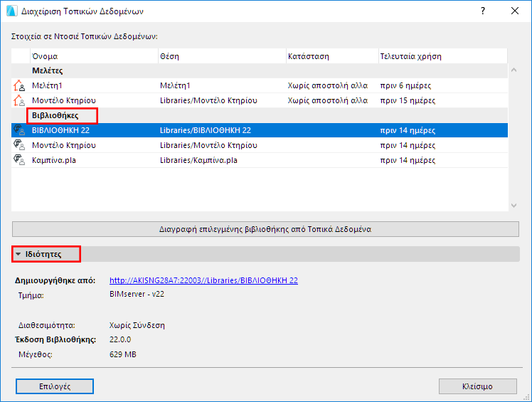The width and height of the screenshot is (532, 402).
Task: Click the Libraries/ΒΙΒΛΙΟΘΗΚΗ 22 location cell
Action: pos(206,130)
